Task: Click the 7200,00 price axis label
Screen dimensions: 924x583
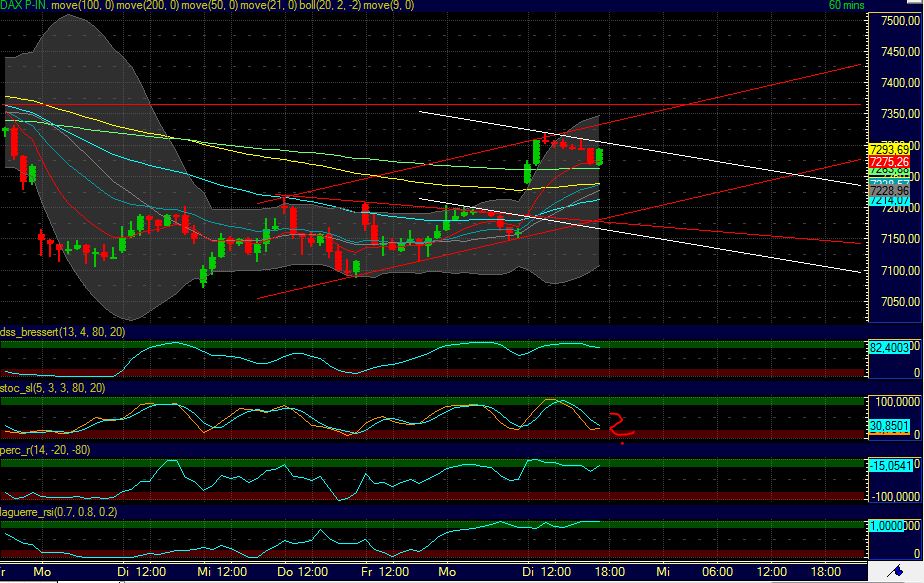Action: pyautogui.click(x=900, y=208)
